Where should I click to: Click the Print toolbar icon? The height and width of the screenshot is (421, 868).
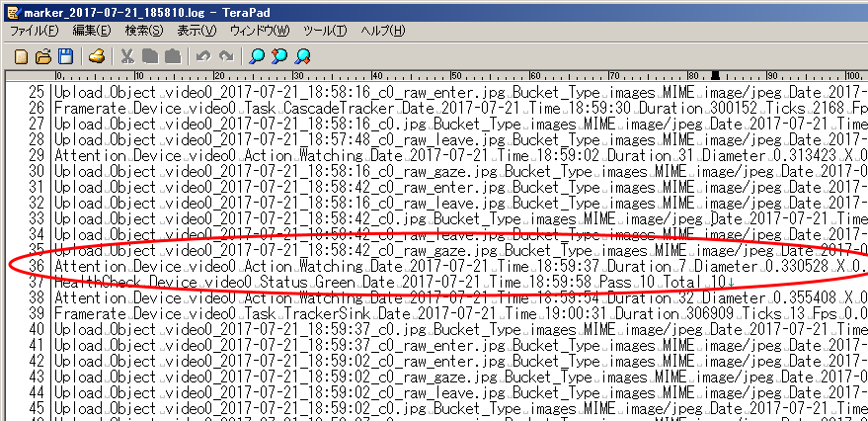(x=98, y=56)
